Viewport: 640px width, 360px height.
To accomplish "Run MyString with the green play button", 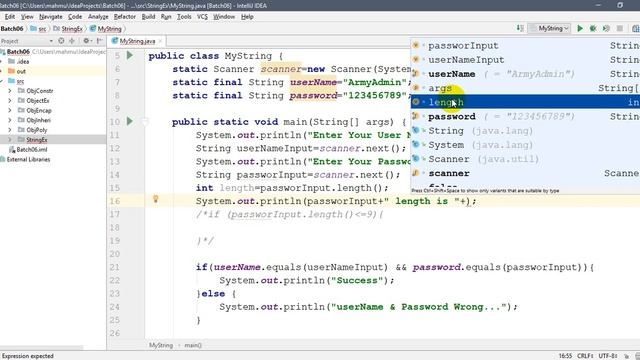I will click(580, 28).
